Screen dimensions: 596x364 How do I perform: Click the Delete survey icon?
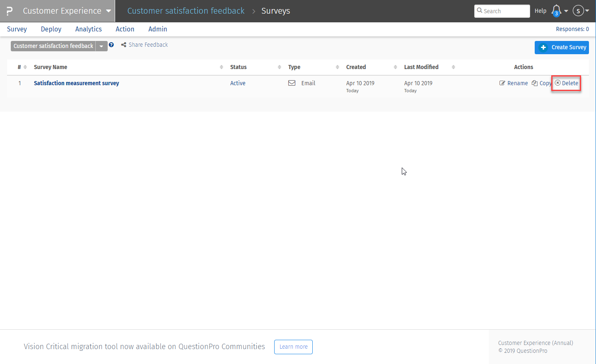pos(558,83)
